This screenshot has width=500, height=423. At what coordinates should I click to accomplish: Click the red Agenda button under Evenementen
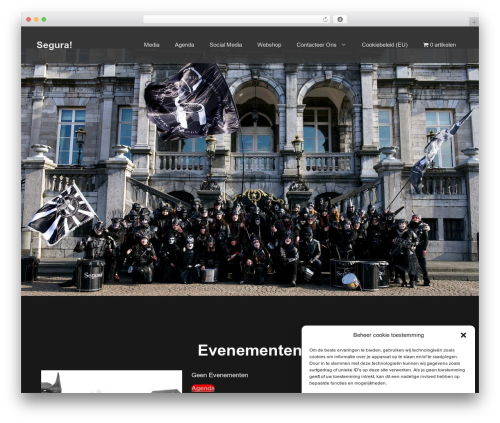coord(203,388)
